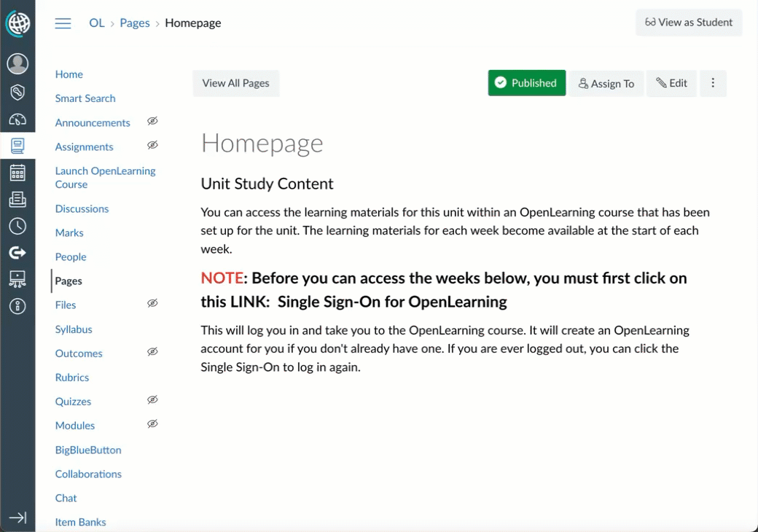Open the History clock icon

(17, 226)
